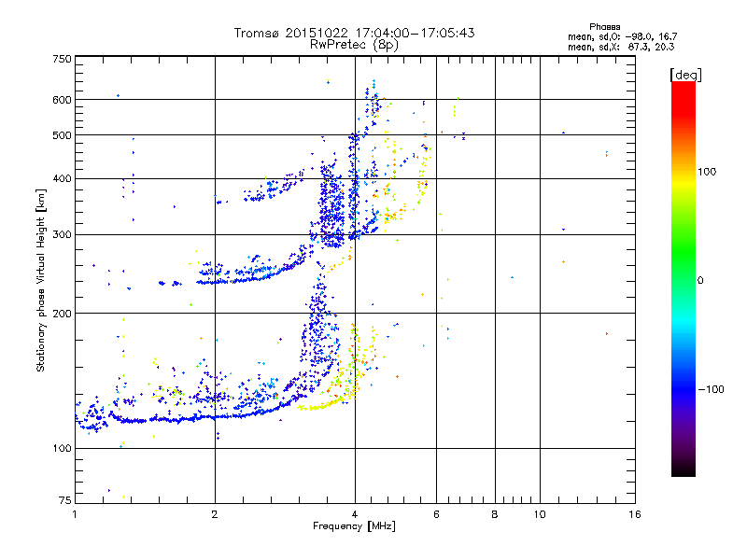The image size is (747, 560).
Task: Click the 'mean, sd,X: 87.3, 20.3' readout
Action: (621, 47)
